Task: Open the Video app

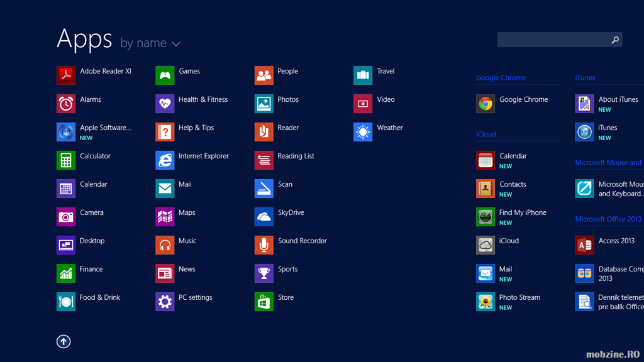Action: pos(374,104)
